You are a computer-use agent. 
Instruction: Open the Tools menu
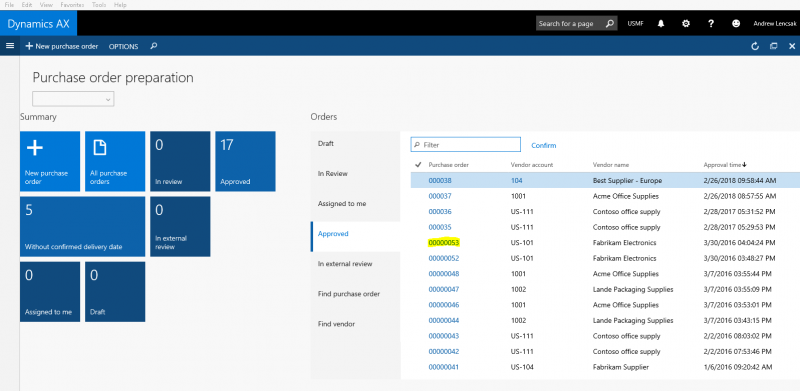[99, 5]
